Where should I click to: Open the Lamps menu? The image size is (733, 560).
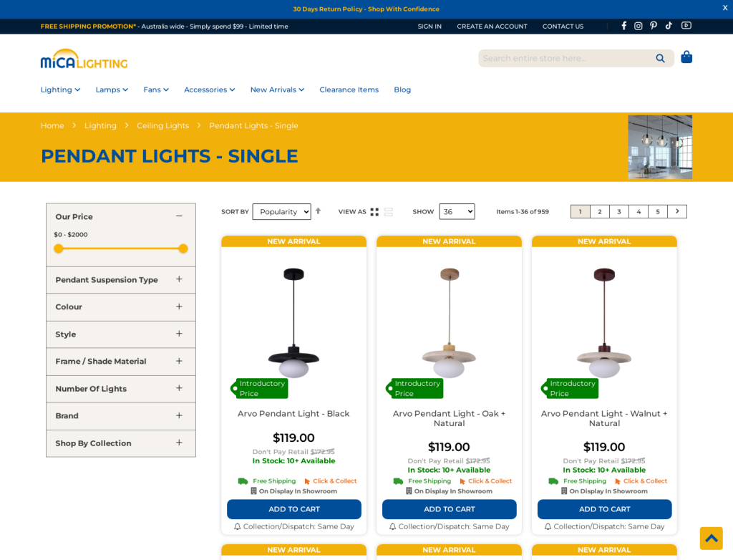pyautogui.click(x=112, y=90)
